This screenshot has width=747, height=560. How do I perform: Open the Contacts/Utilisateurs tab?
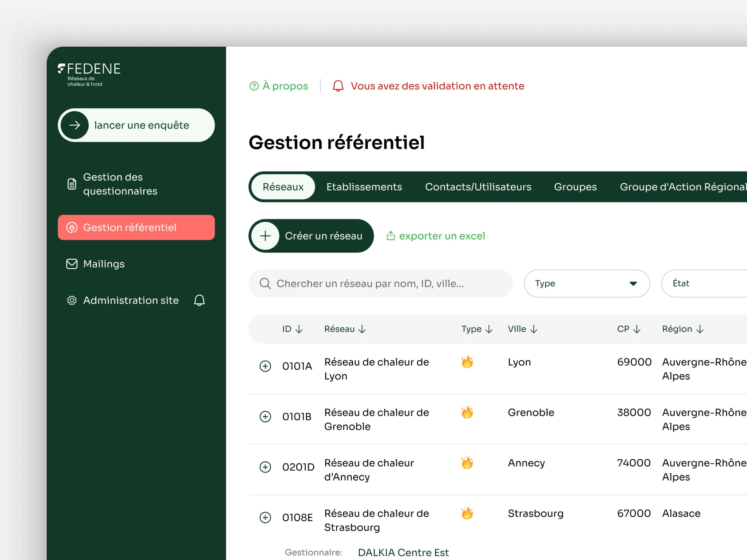tap(478, 187)
